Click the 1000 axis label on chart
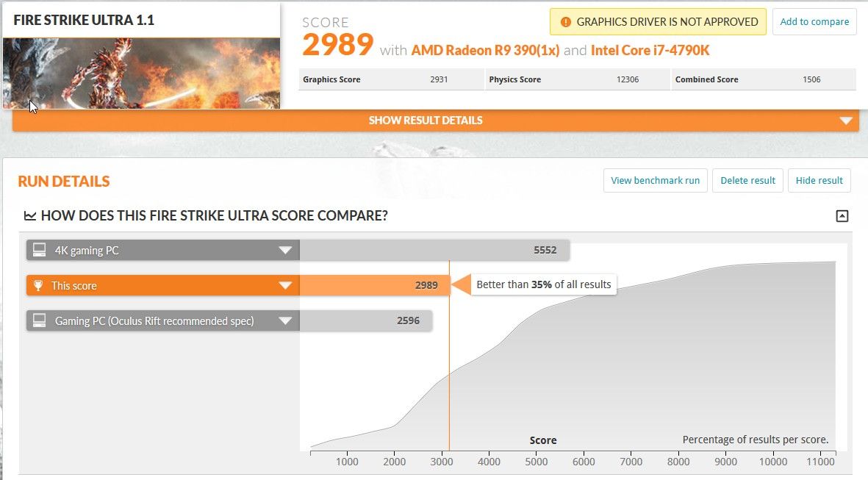Viewport: 868px width, 480px height. point(346,462)
